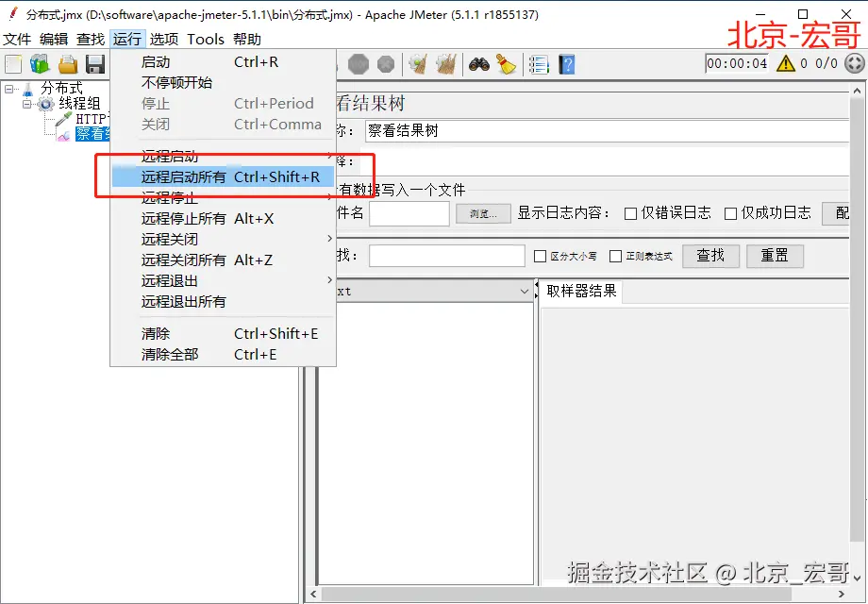Click the remote shutdown all toolbar icon
Image resolution: width=868 pixels, height=604 pixels.
click(x=386, y=64)
